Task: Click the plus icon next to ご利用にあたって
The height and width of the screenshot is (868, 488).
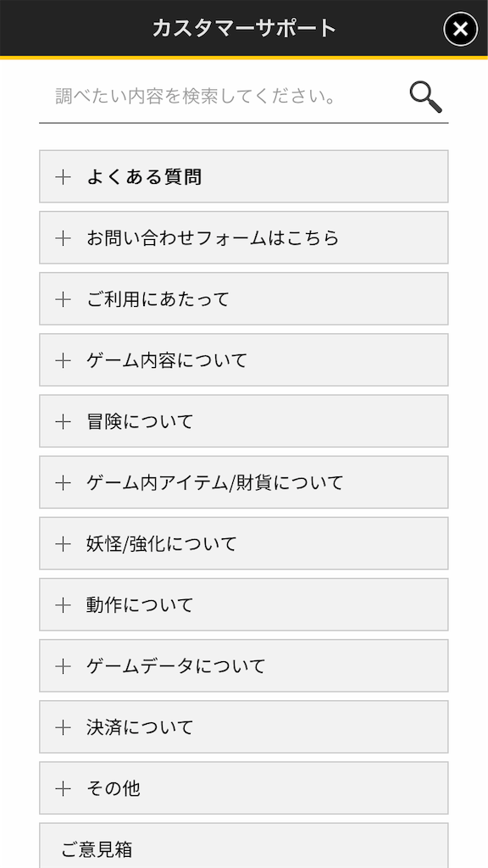Action: 61,299
